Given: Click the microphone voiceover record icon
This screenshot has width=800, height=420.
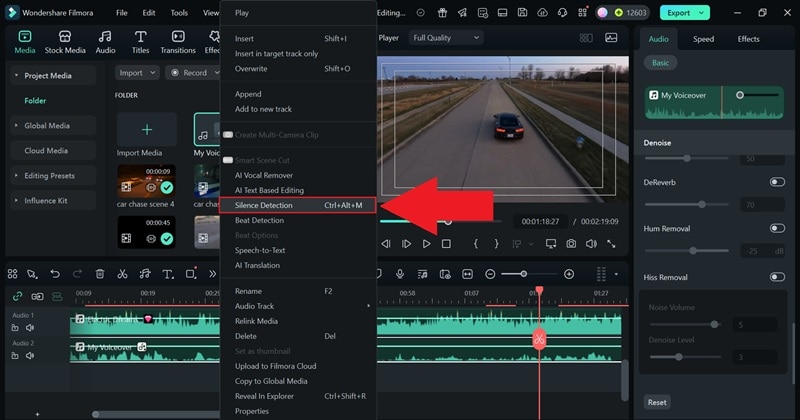Looking at the screenshot, I should (401, 274).
